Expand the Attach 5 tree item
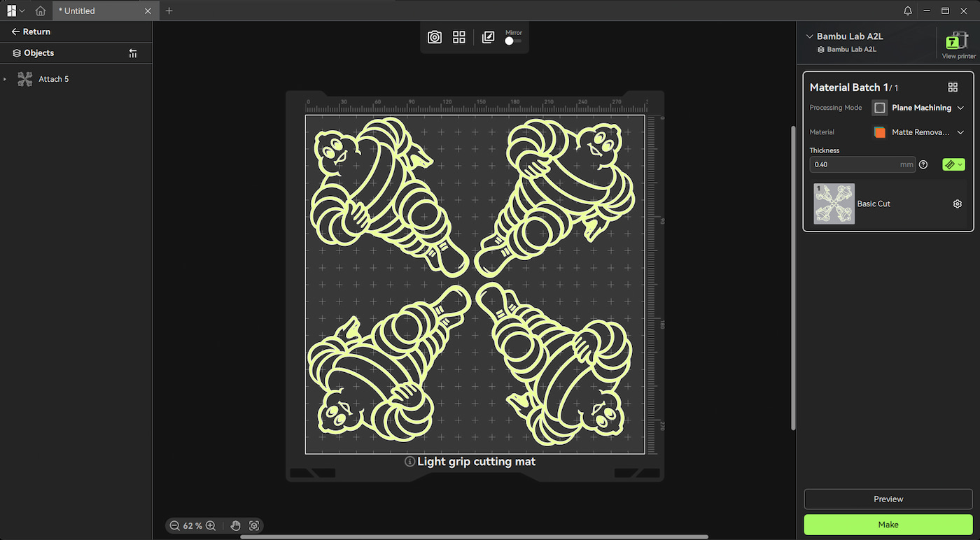Viewport: 980px width, 540px height. click(5, 79)
